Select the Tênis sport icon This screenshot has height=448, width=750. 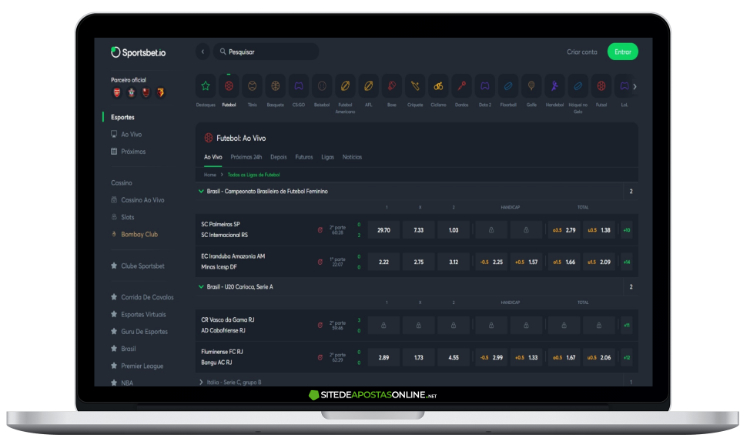(252, 87)
